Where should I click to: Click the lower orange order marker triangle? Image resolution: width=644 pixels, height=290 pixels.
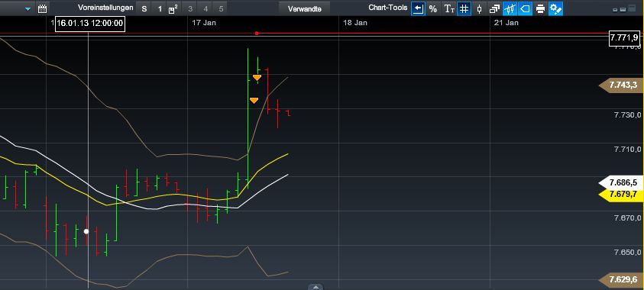(254, 100)
